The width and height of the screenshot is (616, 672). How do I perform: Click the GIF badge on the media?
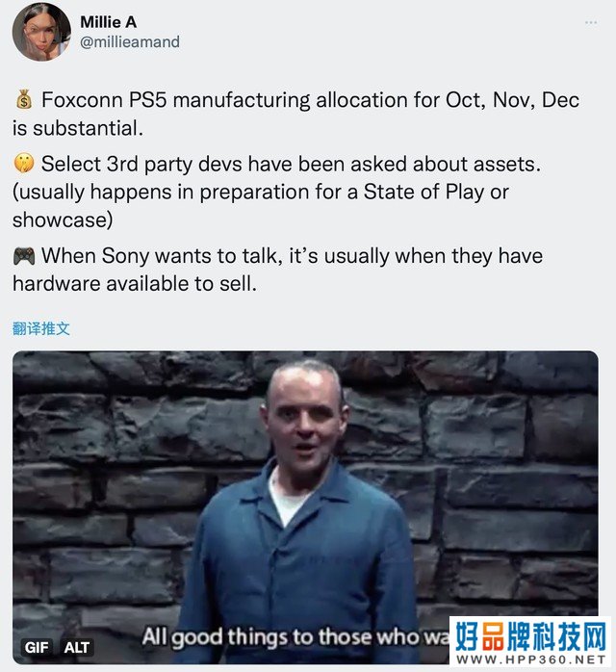38,647
